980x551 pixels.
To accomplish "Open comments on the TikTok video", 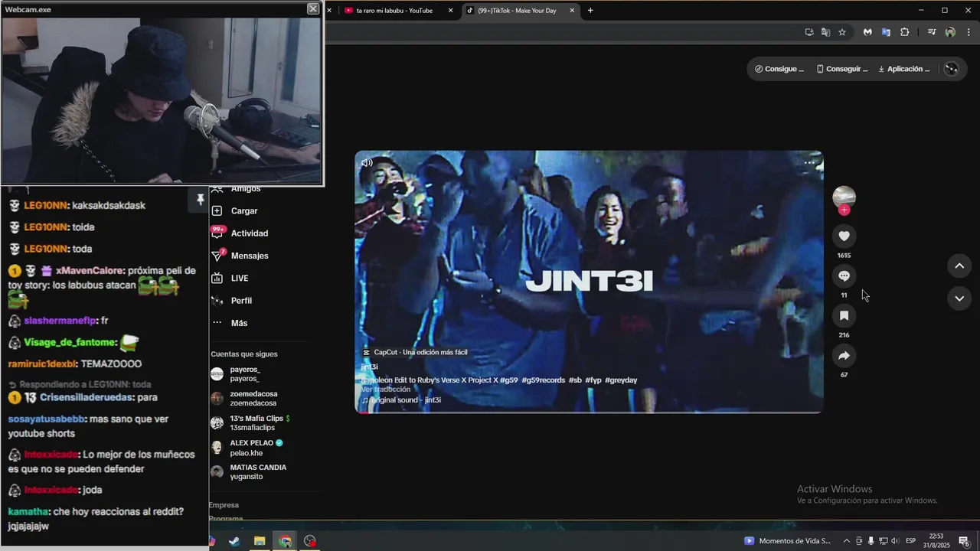I will 844,276.
